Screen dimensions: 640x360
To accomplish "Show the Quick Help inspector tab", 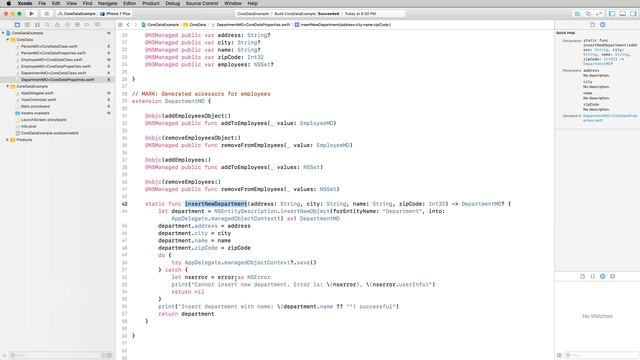I will click(602, 25).
